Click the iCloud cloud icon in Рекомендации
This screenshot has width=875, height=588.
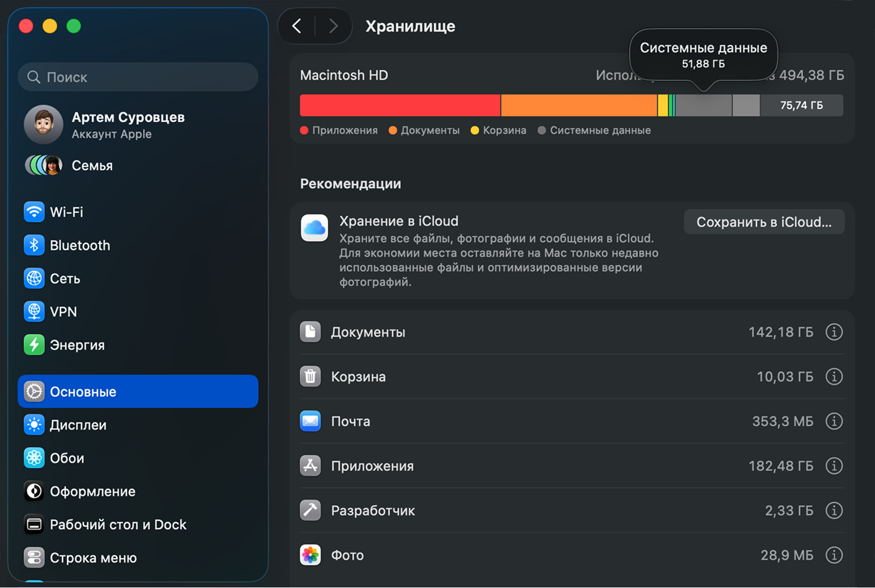[x=314, y=228]
